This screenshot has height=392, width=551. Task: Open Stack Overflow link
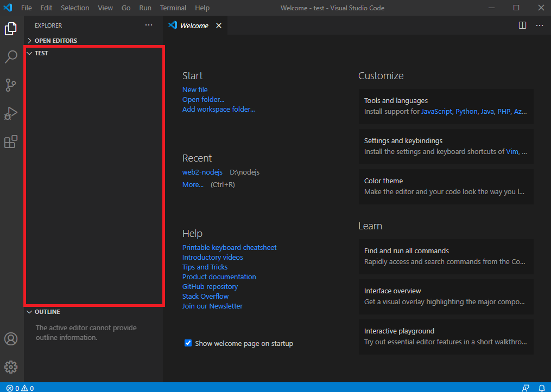coord(205,296)
